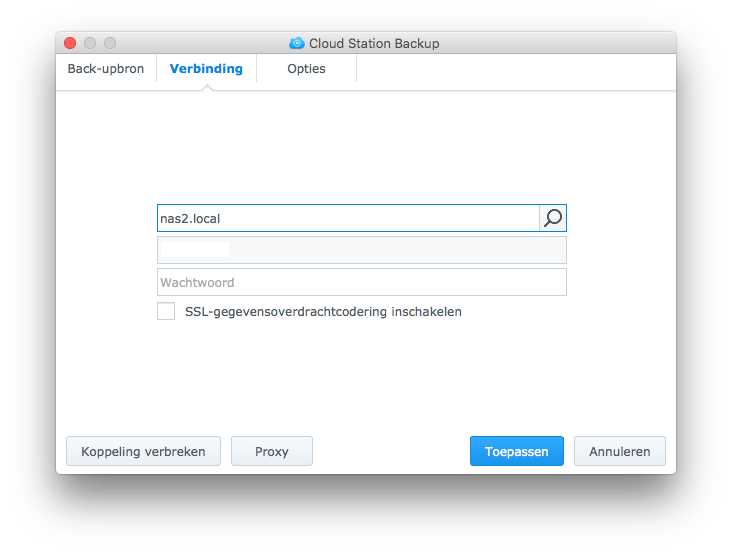The width and height of the screenshot is (732, 554).
Task: Open the Proxy settings button
Action: pyautogui.click(x=271, y=451)
